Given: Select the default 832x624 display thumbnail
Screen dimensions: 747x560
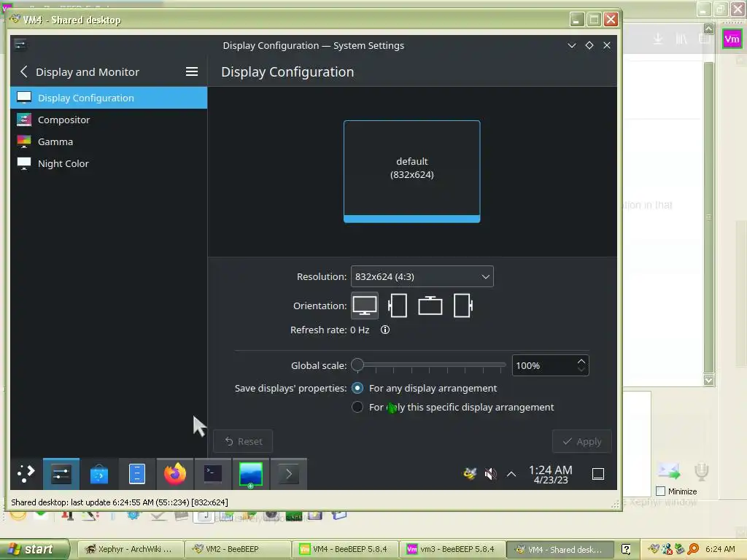Looking at the screenshot, I should click(412, 171).
